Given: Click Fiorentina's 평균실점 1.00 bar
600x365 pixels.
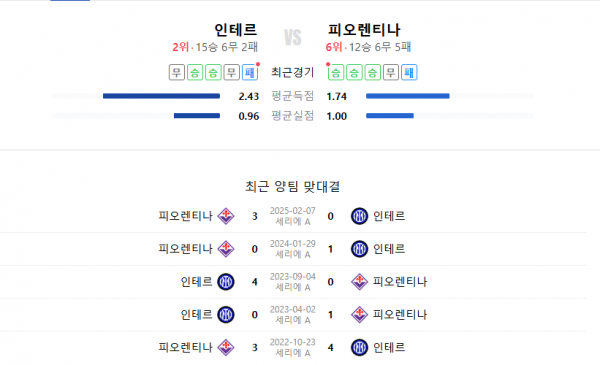Looking at the screenshot, I should (390, 116).
